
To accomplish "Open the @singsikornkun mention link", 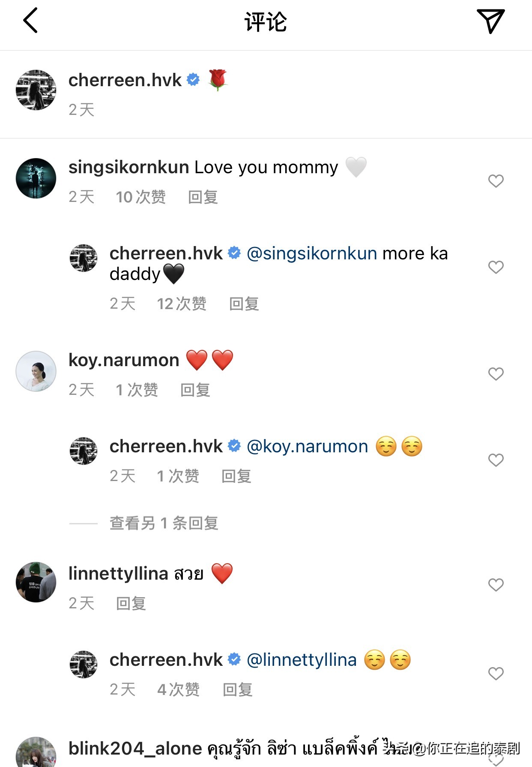I will 312,253.
